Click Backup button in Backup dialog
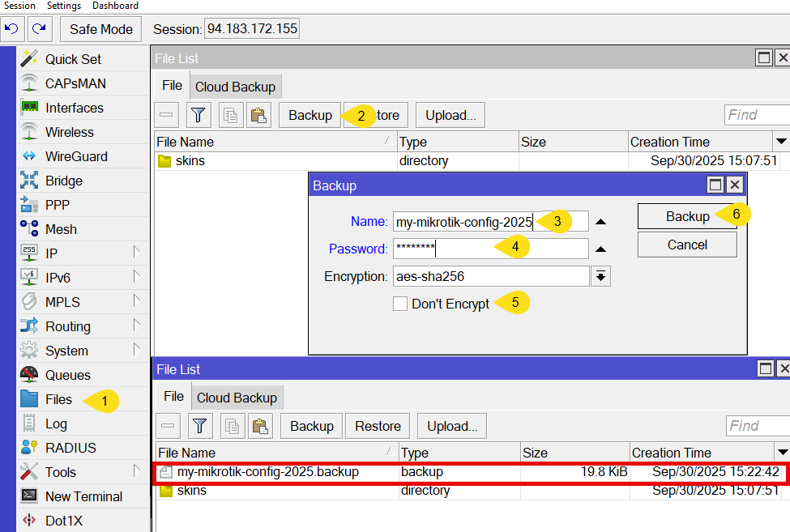 tap(687, 216)
